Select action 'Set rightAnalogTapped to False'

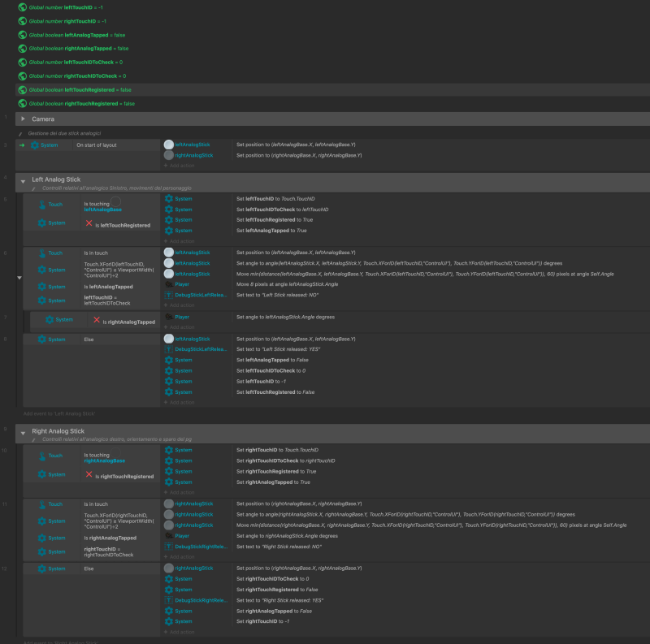click(274, 611)
